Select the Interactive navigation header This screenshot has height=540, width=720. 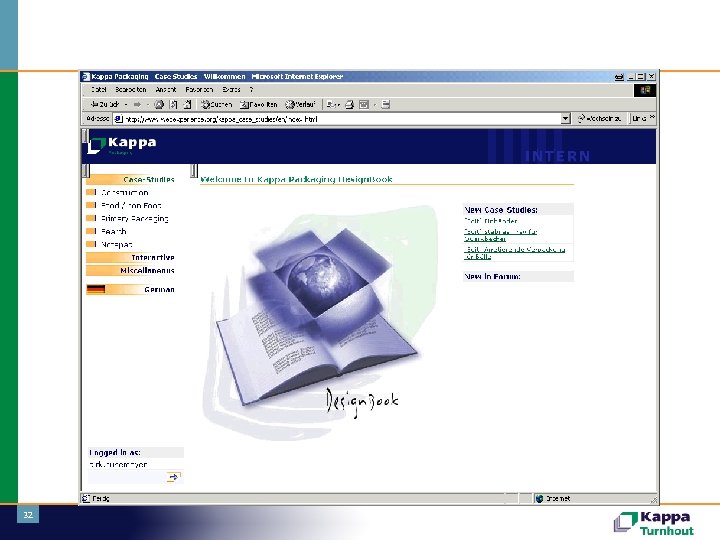tap(130, 257)
